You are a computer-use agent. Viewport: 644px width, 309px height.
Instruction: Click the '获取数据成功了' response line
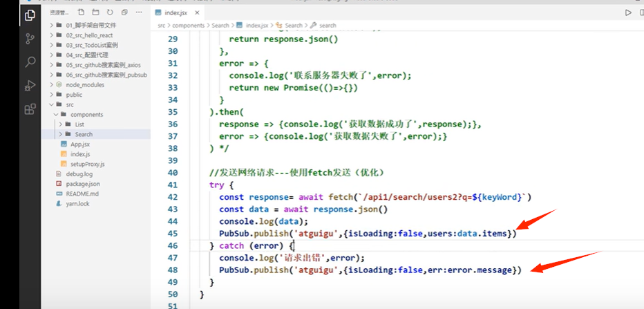350,124
